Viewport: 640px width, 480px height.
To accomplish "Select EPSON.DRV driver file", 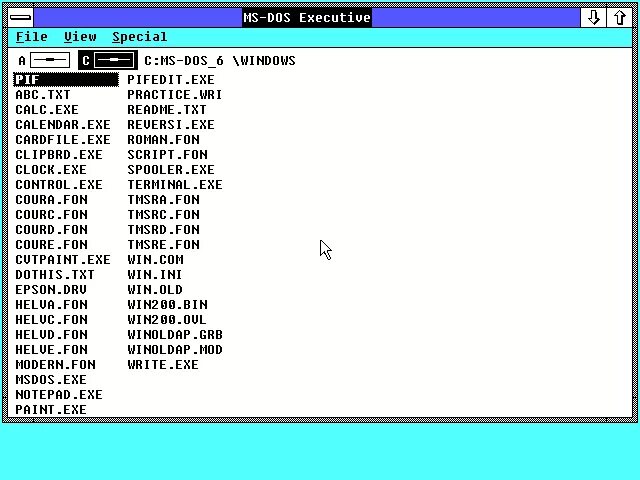I will pos(51,290).
